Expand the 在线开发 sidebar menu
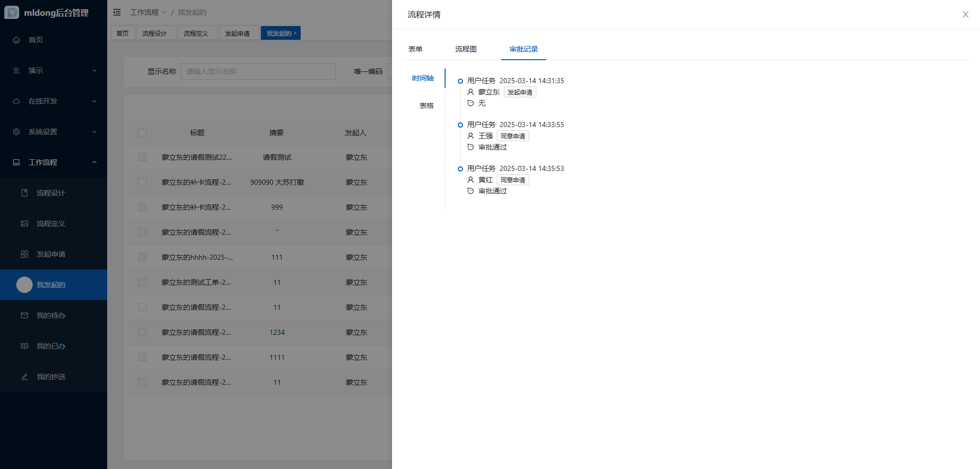The image size is (980, 469). 54,101
